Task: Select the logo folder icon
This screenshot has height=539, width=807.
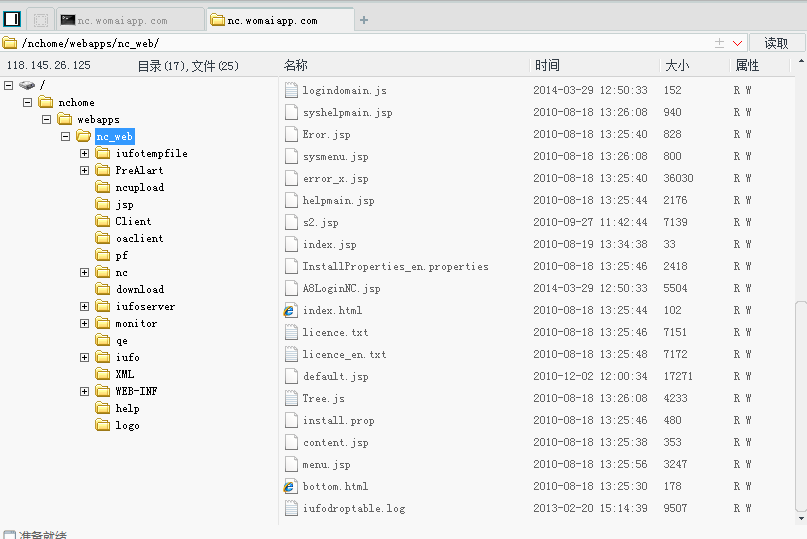Action: (x=103, y=425)
